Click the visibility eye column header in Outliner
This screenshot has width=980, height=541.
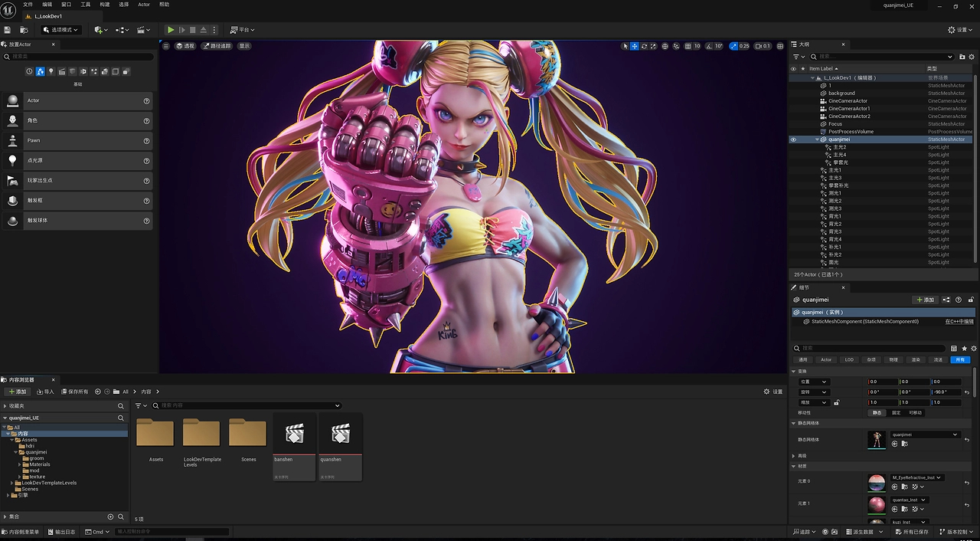click(x=793, y=68)
